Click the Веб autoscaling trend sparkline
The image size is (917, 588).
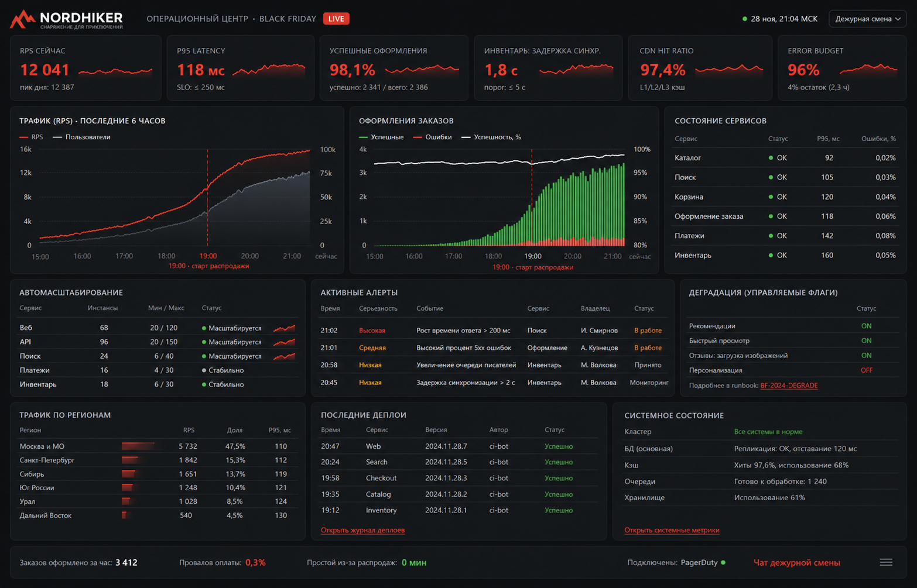tap(285, 328)
